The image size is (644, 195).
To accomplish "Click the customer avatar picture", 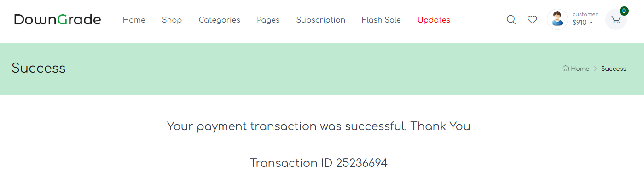I will point(557,19).
